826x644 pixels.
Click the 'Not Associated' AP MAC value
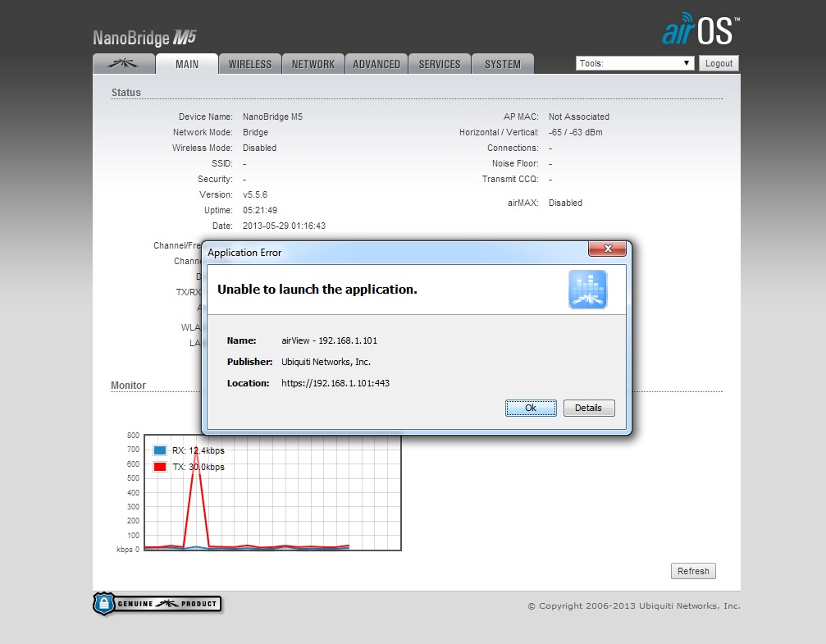[579, 116]
